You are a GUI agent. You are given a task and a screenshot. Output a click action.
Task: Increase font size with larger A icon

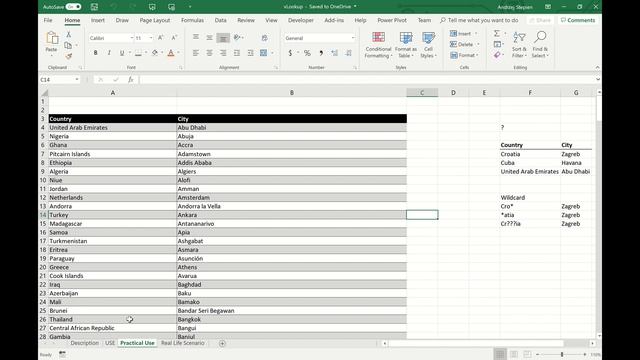tap(160, 38)
